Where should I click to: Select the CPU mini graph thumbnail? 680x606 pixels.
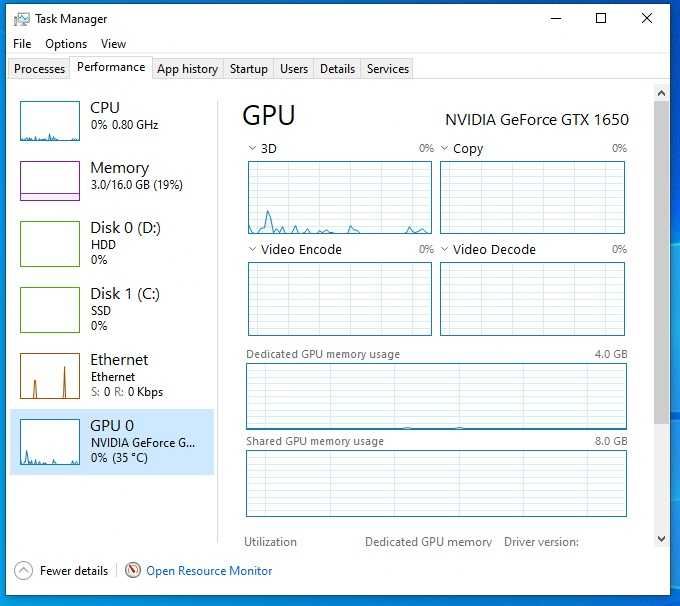tap(50, 121)
